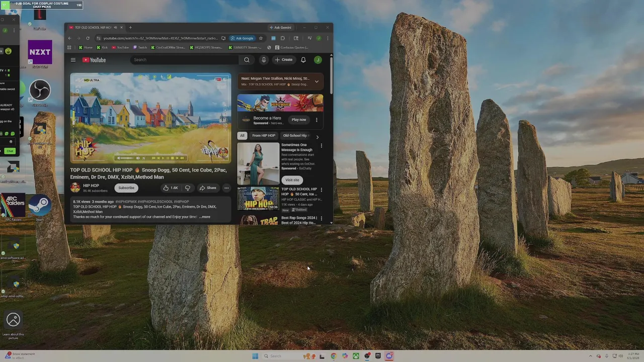Open options for Become a Hero ad
Image resolution: width=644 pixels, height=362 pixels.
tap(316, 120)
